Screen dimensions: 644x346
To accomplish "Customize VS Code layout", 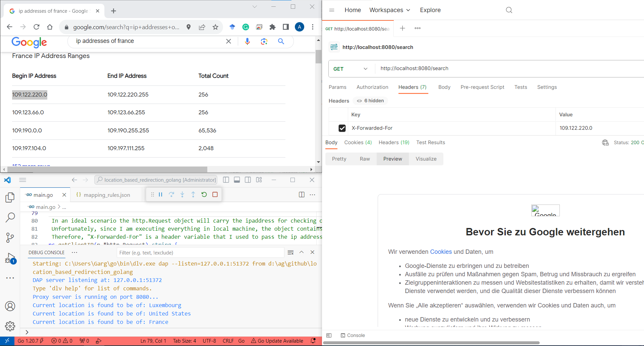I will pyautogui.click(x=259, y=180).
